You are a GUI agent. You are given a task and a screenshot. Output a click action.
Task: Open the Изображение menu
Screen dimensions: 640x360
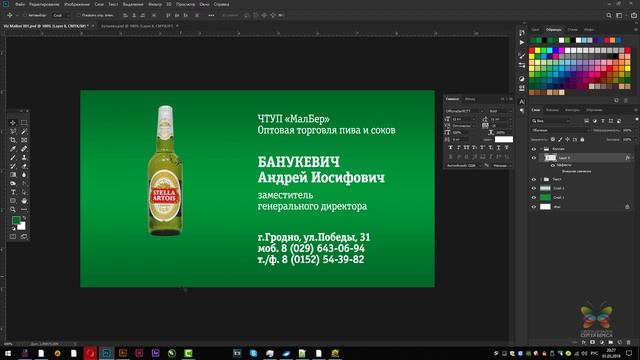tap(77, 4)
